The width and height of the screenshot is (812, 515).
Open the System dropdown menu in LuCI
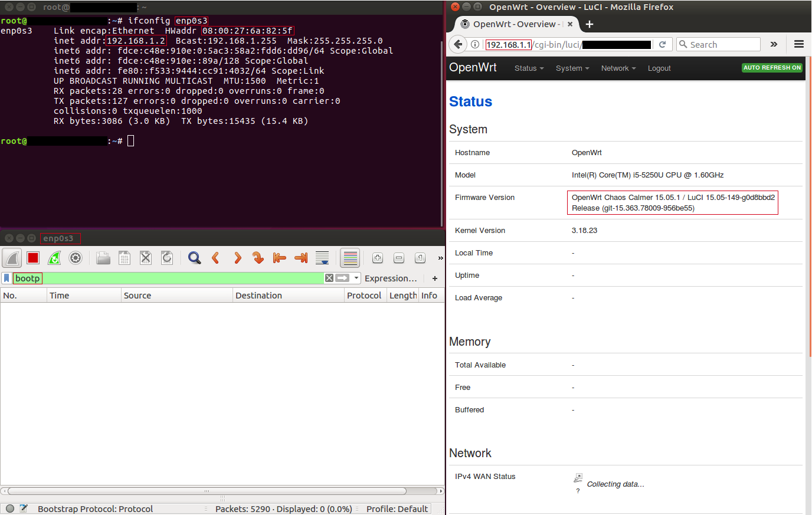(572, 68)
